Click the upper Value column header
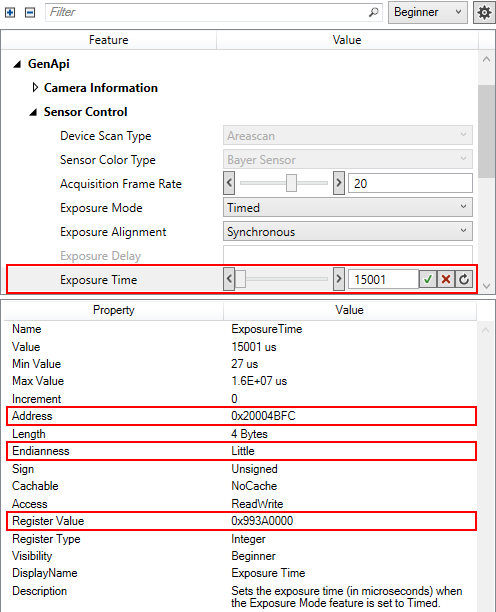The height and width of the screenshot is (612, 496). click(347, 40)
